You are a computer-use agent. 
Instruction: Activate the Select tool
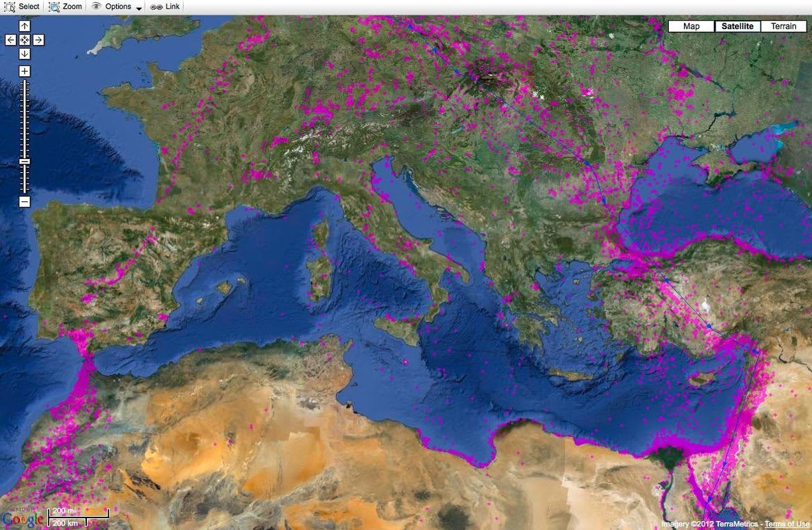click(x=22, y=7)
